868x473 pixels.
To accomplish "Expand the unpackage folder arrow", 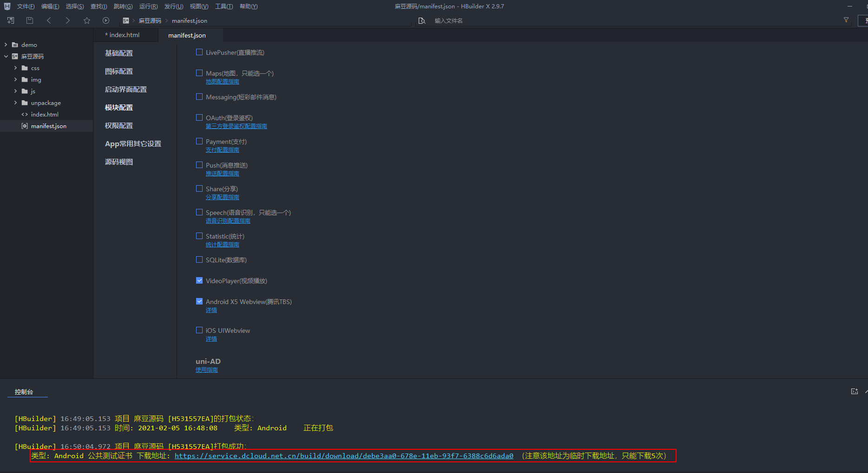I will (x=15, y=103).
